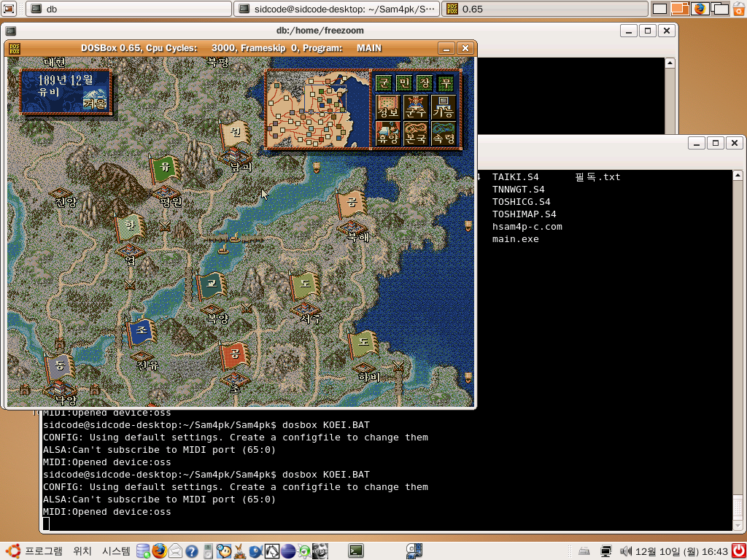Click the file name main.exe
Screen dimensions: 747x560
click(516, 239)
